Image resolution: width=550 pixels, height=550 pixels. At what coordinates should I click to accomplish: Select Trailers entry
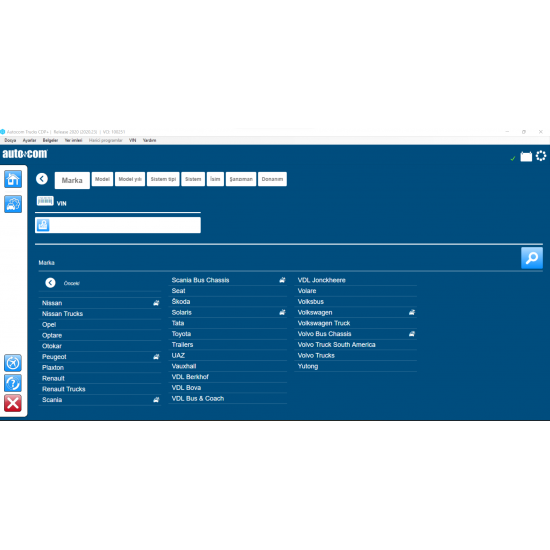(x=228, y=344)
